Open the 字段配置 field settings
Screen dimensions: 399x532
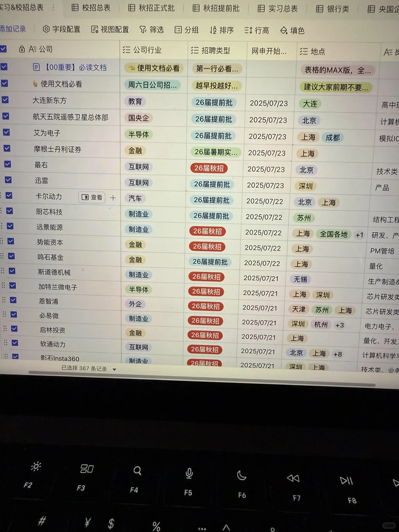(x=61, y=29)
